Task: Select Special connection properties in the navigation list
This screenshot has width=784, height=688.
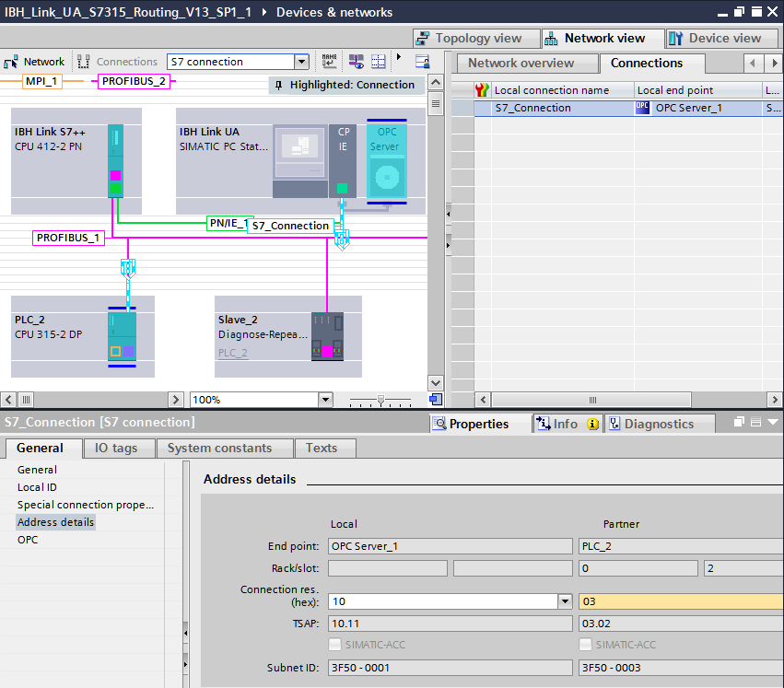Action: tap(85, 505)
